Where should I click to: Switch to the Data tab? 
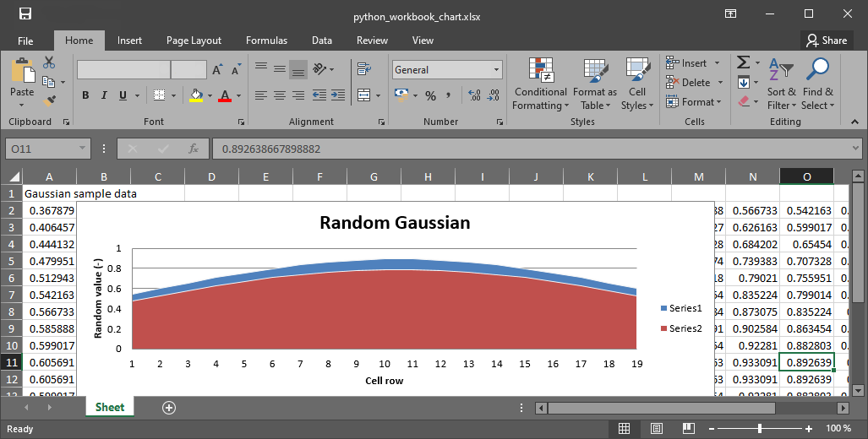pos(322,41)
